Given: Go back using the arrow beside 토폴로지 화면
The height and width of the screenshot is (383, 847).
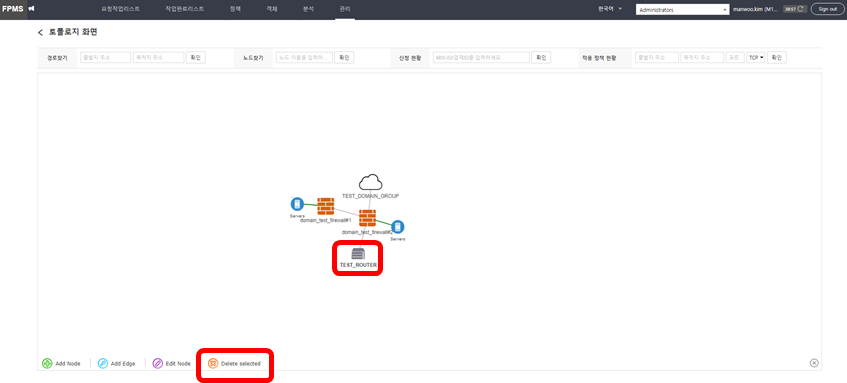Looking at the screenshot, I should coord(40,33).
